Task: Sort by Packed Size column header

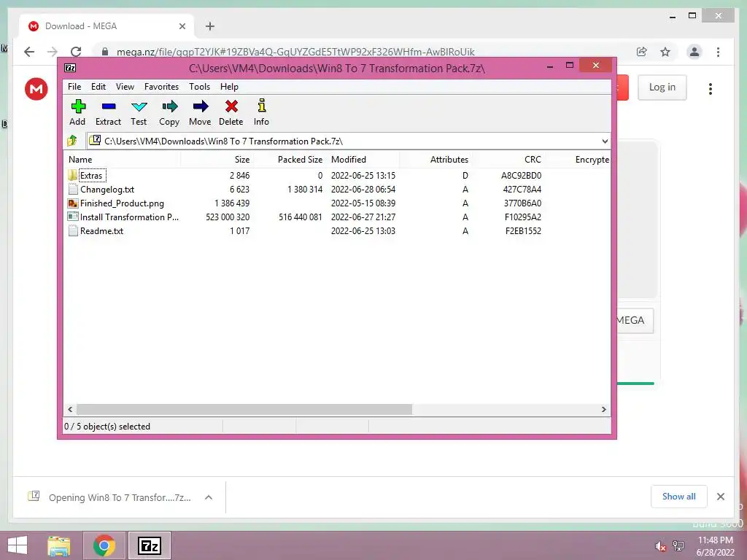Action: 290,160
